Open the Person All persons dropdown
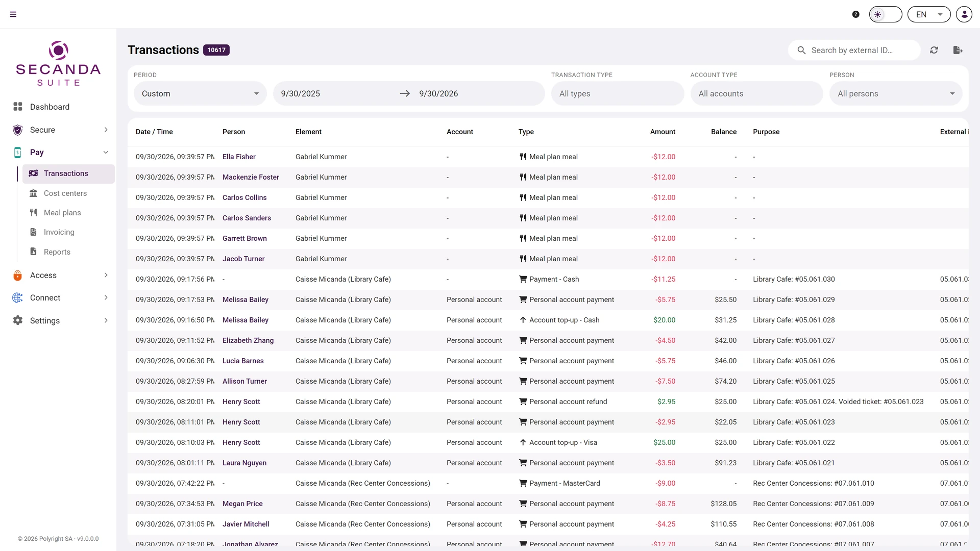 pyautogui.click(x=896, y=93)
